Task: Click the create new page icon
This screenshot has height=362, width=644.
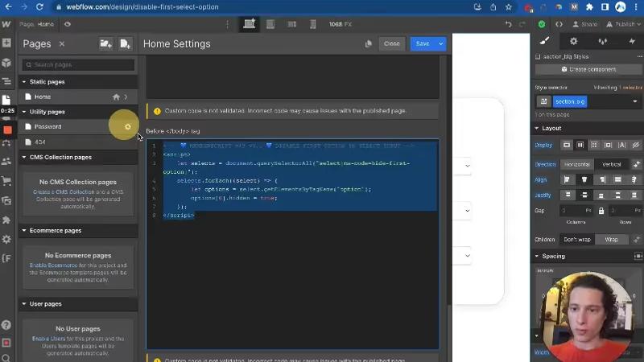Action: point(125,44)
